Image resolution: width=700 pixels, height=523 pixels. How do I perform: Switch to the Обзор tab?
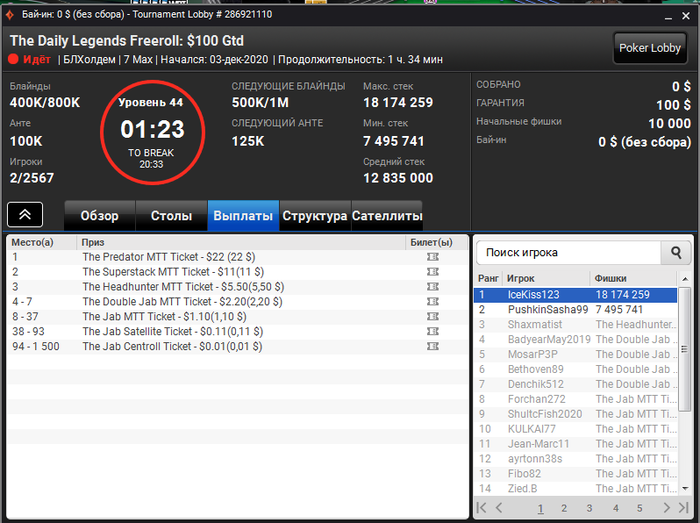[100, 216]
